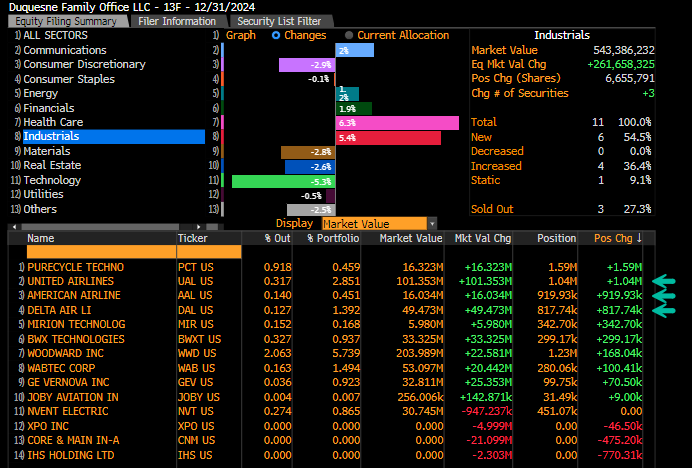Viewport: 692px width, 468px height.
Task: Switch to the Filer Information tab
Action: coord(179,20)
